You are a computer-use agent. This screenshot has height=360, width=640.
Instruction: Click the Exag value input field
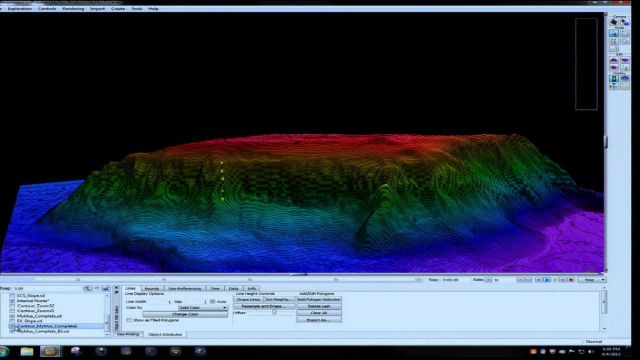click(x=47, y=289)
